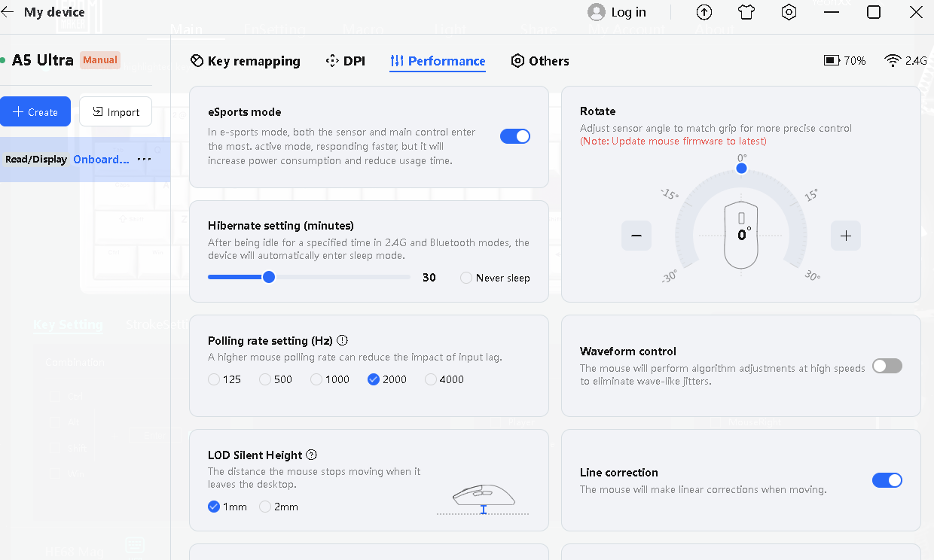Viewport: 934px width, 560px height.
Task: Click the help icon next to LOD Silent Height
Action: coord(312,455)
